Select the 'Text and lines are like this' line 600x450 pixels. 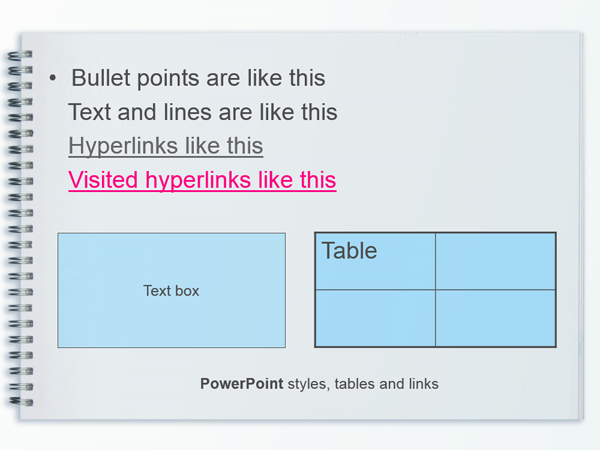[x=203, y=112]
